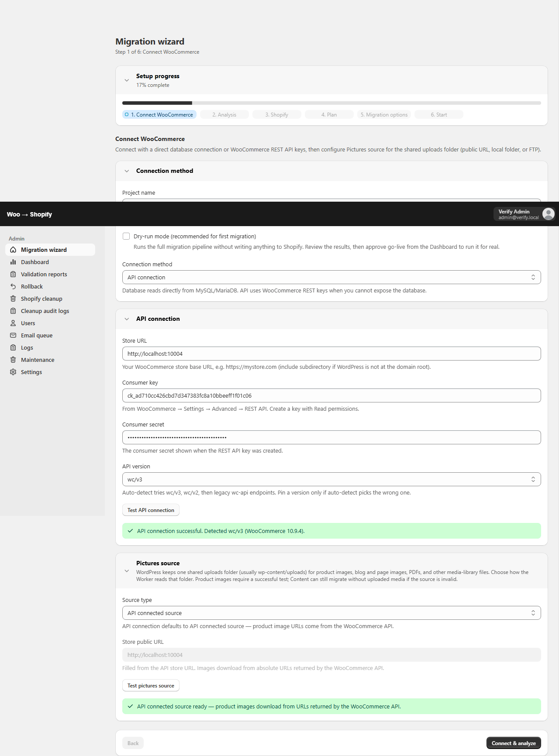559x756 pixels.
Task: Click the Cleanup audit logs icon
Action: (x=13, y=311)
